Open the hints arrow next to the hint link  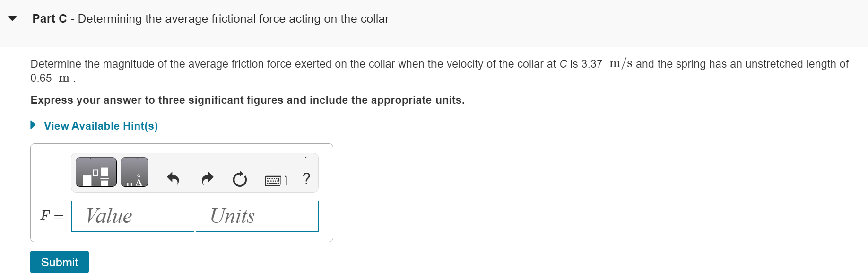33,124
